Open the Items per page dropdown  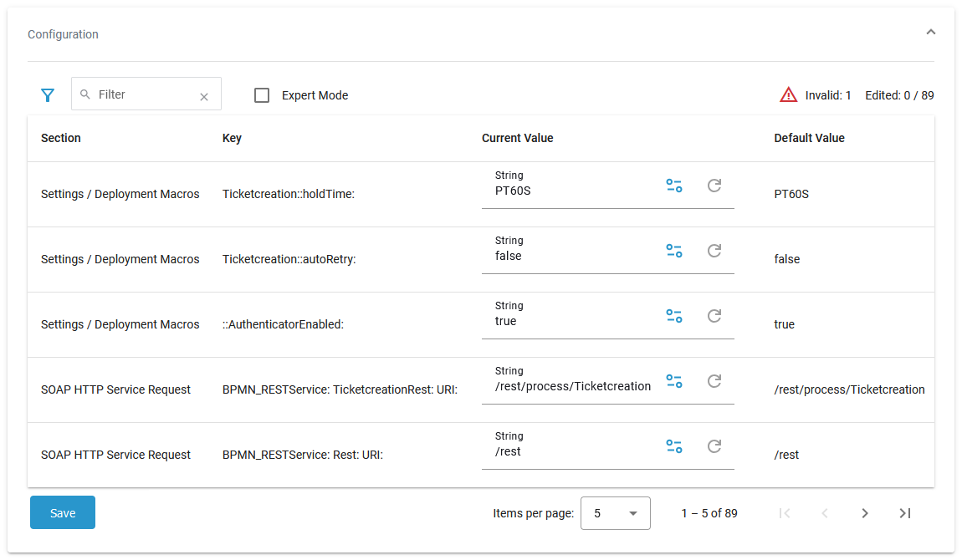pos(615,513)
